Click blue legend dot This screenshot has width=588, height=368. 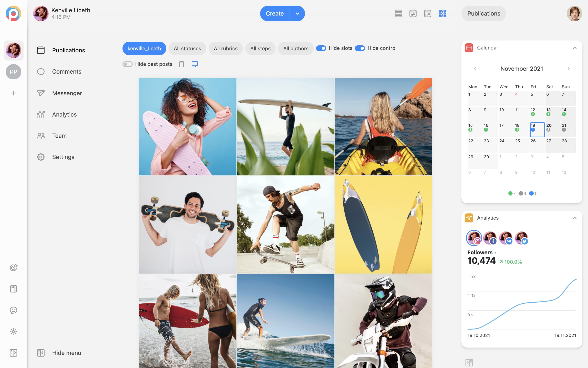531,193
